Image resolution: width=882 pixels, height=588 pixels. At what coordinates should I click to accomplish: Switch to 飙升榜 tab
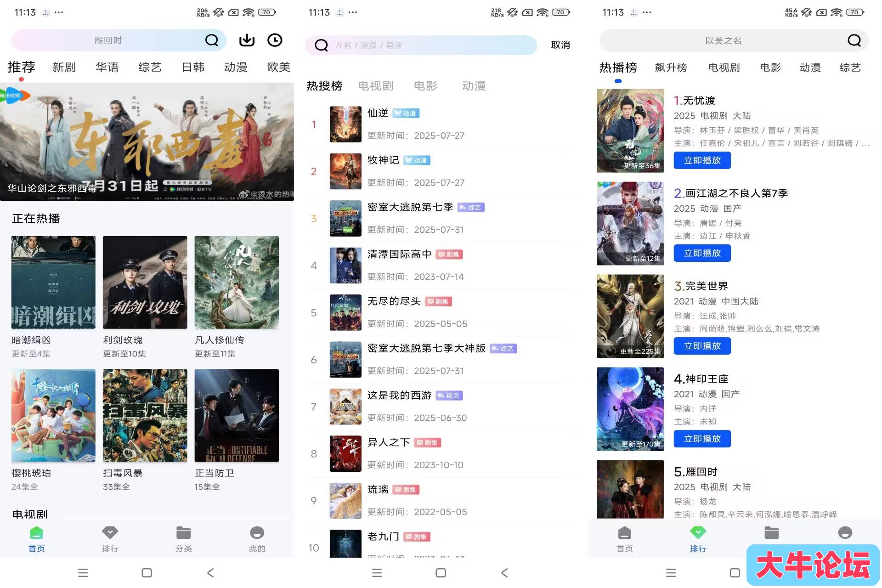tap(671, 68)
